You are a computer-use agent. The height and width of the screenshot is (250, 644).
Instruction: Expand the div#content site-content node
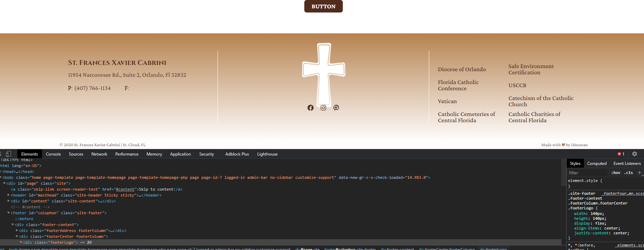pyautogui.click(x=9, y=201)
